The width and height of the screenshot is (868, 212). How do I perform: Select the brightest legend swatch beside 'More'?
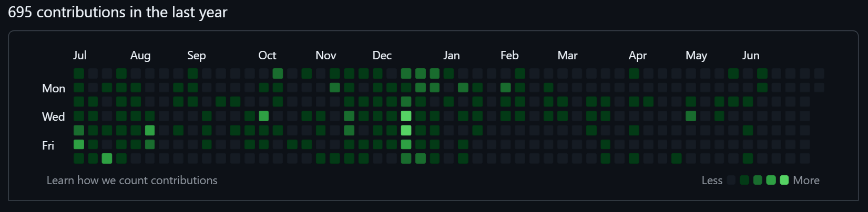(x=784, y=180)
